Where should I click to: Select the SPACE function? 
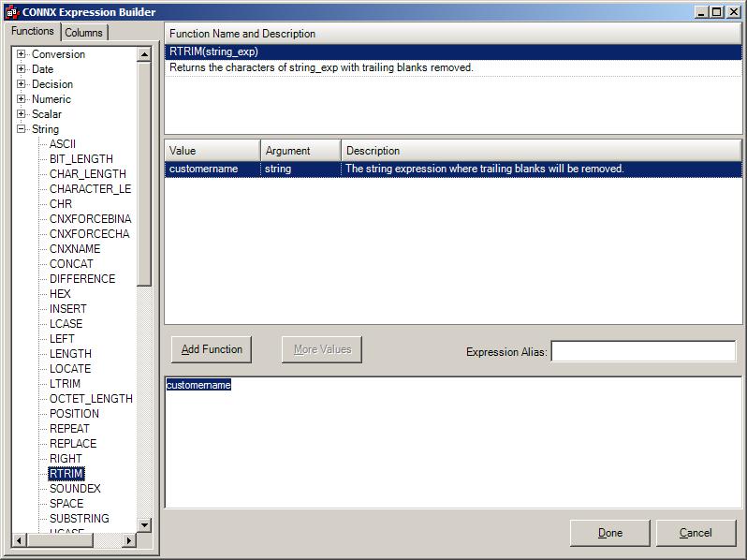(x=66, y=503)
